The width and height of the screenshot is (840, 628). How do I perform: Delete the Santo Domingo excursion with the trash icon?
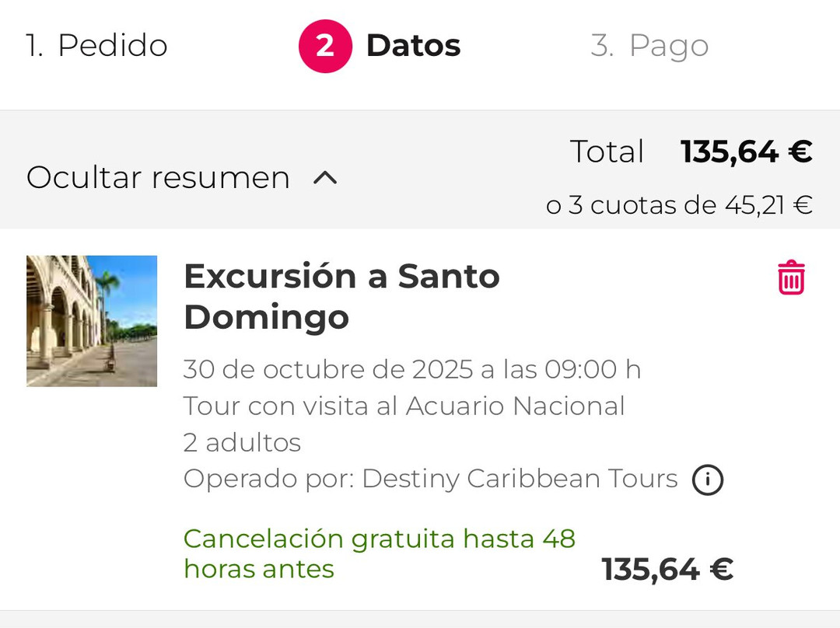tap(791, 278)
